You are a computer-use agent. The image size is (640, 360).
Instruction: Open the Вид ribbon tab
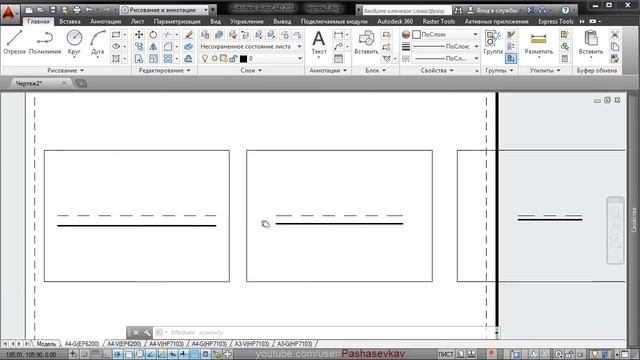coord(216,21)
